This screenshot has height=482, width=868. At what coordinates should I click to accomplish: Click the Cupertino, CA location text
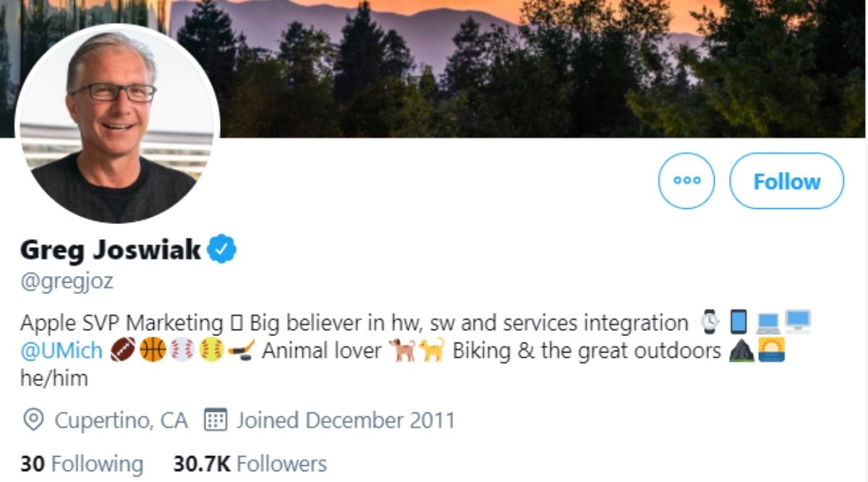tap(121, 420)
